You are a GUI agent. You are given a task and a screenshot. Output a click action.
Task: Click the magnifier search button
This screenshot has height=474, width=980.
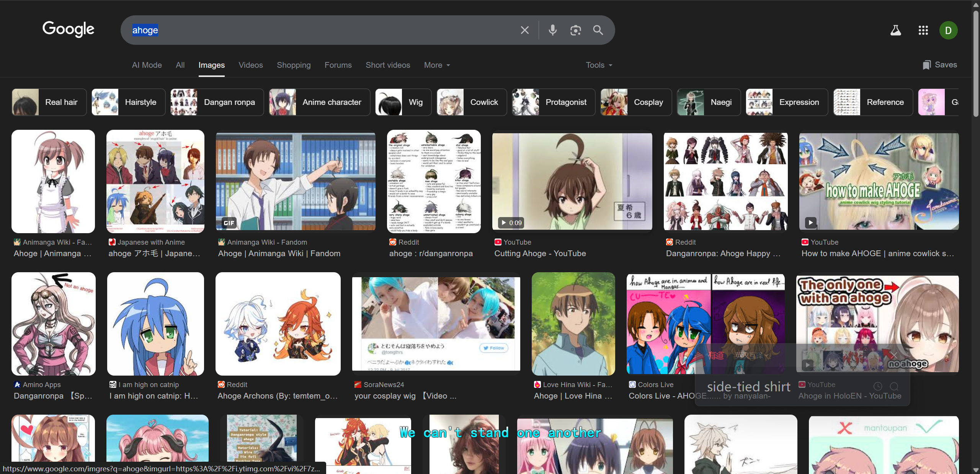pyautogui.click(x=598, y=30)
